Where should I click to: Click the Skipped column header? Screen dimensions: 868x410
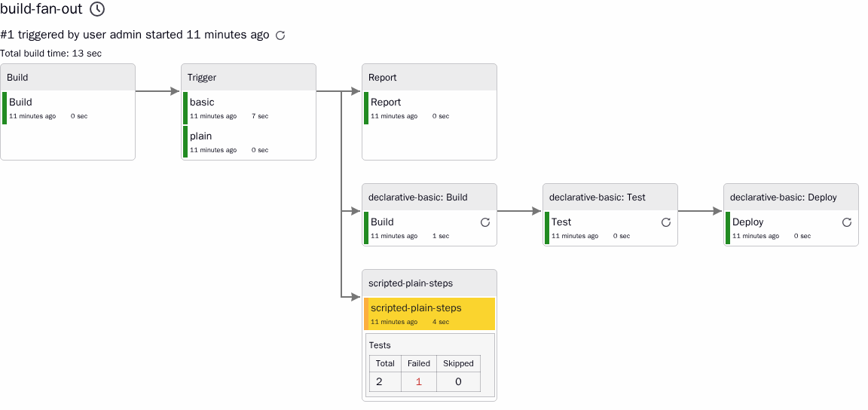(458, 363)
